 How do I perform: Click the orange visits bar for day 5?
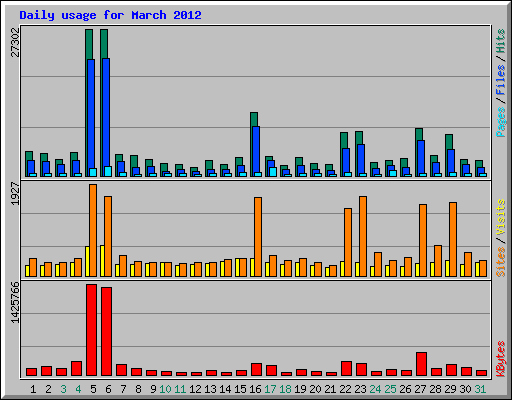93,230
